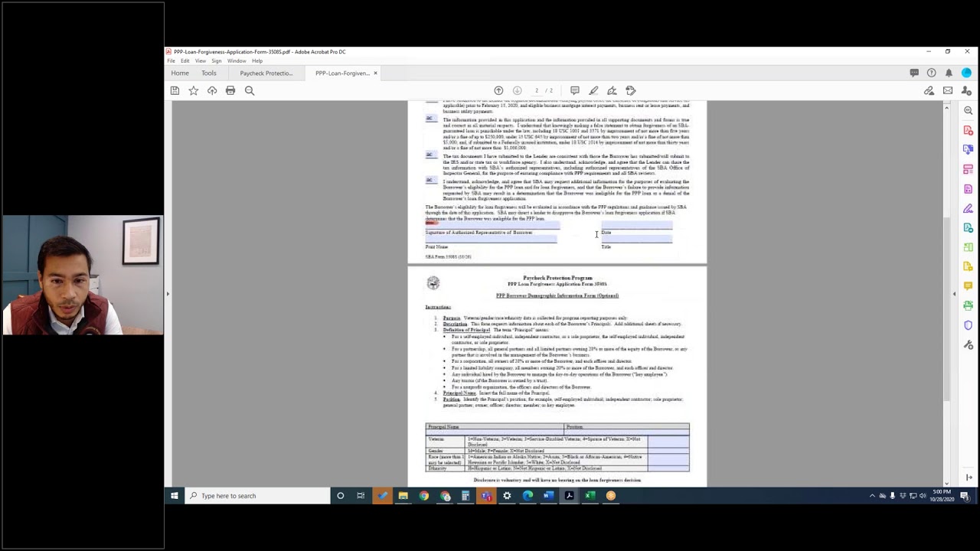This screenshot has height=551, width=980.
Task: Open the Help question mark icon
Action: (x=931, y=73)
